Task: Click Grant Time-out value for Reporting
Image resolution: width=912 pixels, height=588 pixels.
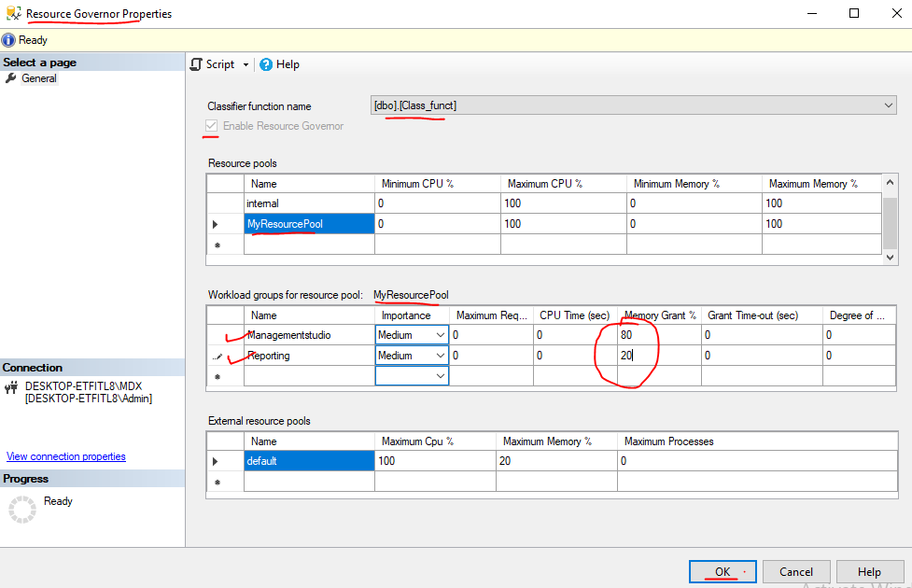Action: pos(762,356)
